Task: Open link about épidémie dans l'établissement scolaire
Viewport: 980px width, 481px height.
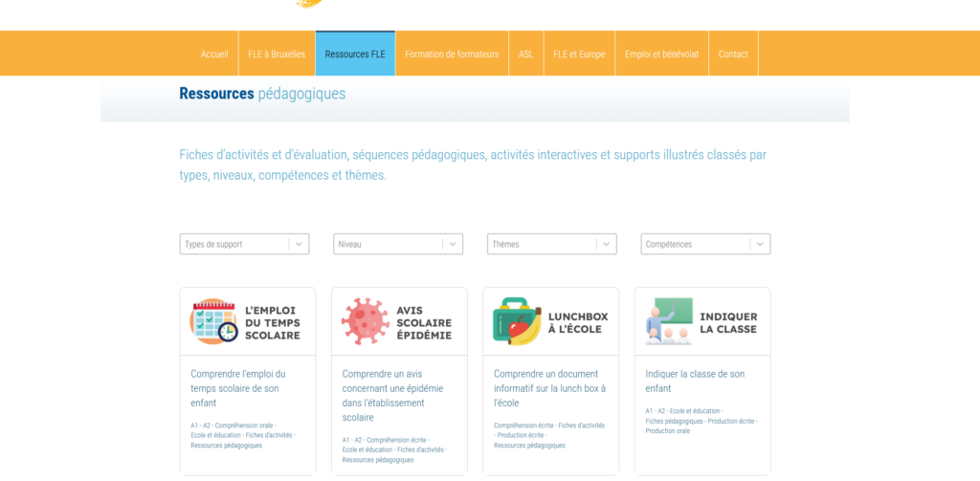Action: pos(392,395)
